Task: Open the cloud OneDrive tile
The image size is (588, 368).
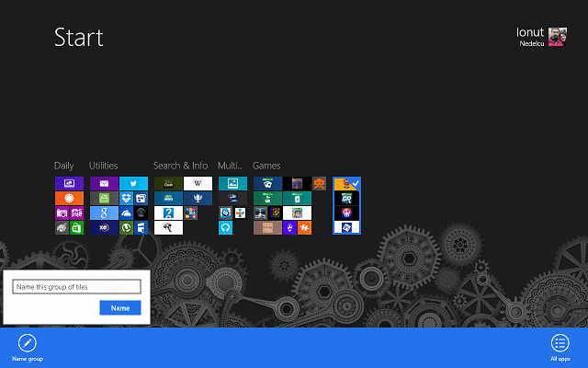Action: coord(127,213)
